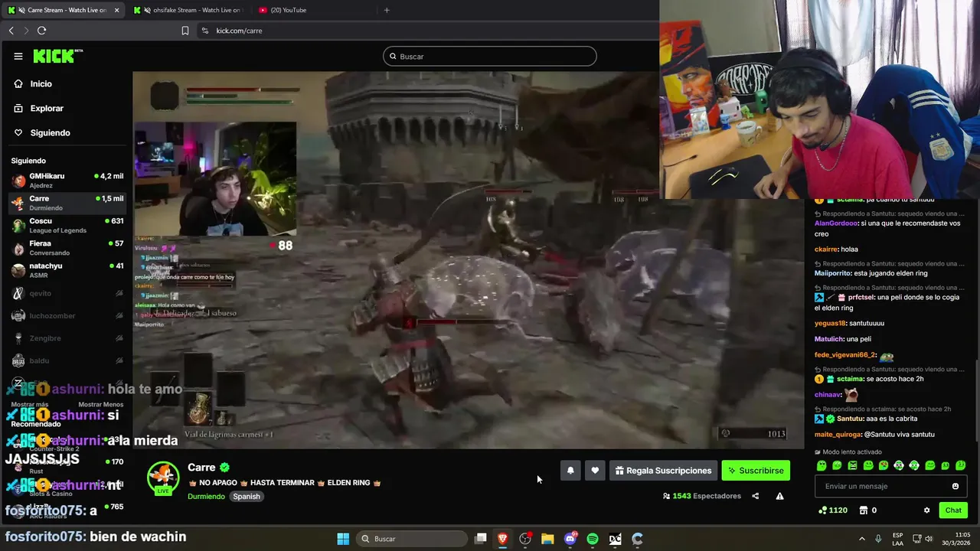This screenshot has width=980, height=551.
Task: Click username maite_quiroga in chat
Action: coord(838,435)
